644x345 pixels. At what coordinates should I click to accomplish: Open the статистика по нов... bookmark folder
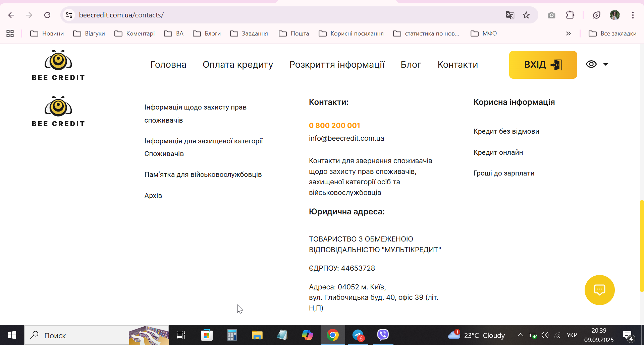[x=426, y=33]
